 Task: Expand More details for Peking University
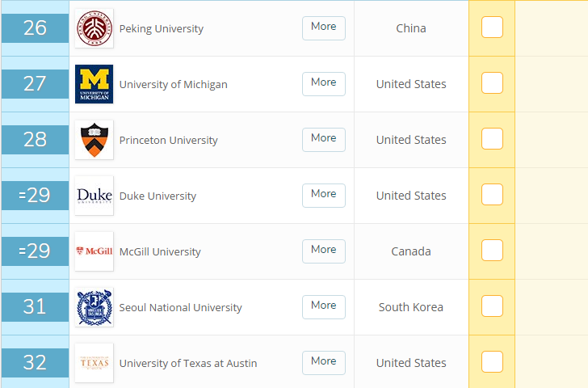pyautogui.click(x=324, y=27)
